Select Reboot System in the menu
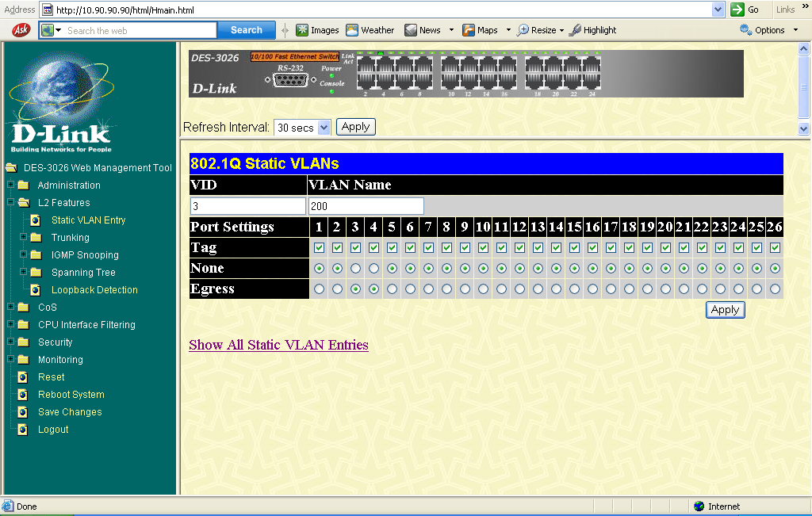 point(71,395)
